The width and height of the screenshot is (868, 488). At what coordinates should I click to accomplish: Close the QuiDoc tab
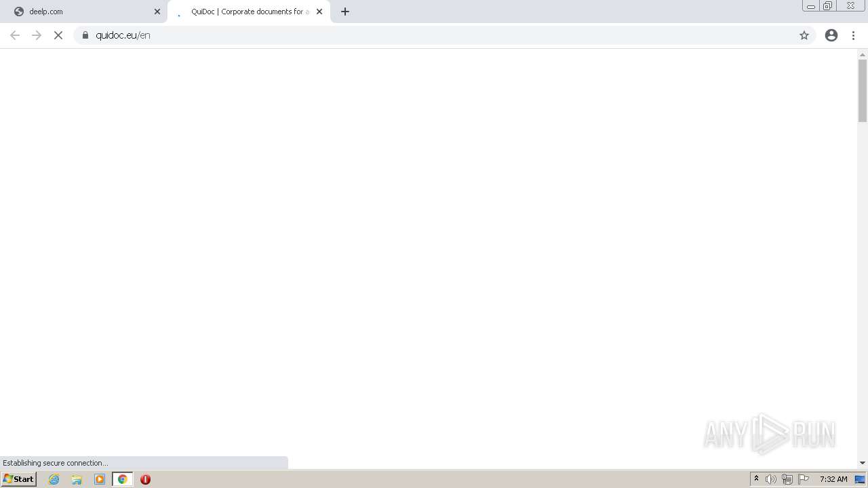(319, 12)
